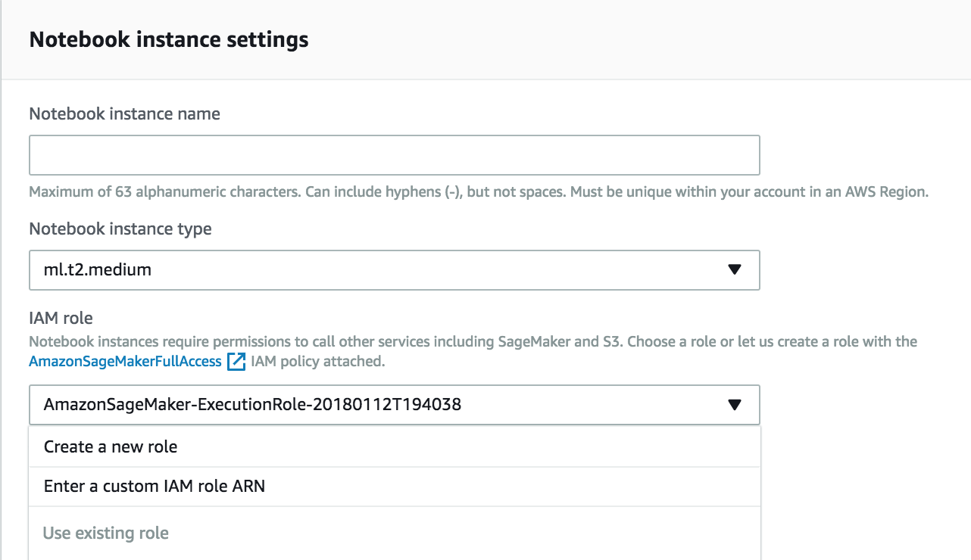Open the Notebook instance type dropdown
The width and height of the screenshot is (971, 560).
click(394, 270)
